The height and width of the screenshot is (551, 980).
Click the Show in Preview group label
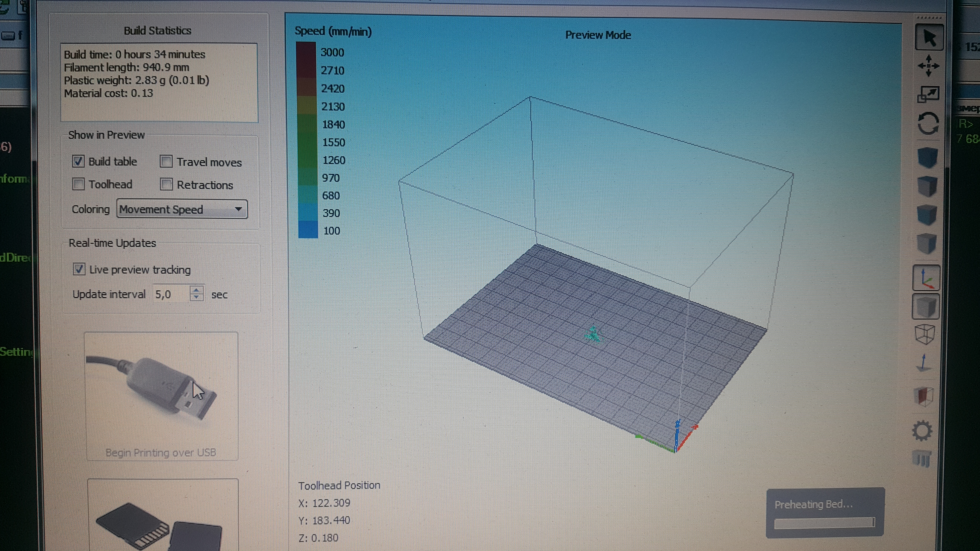[x=106, y=135]
